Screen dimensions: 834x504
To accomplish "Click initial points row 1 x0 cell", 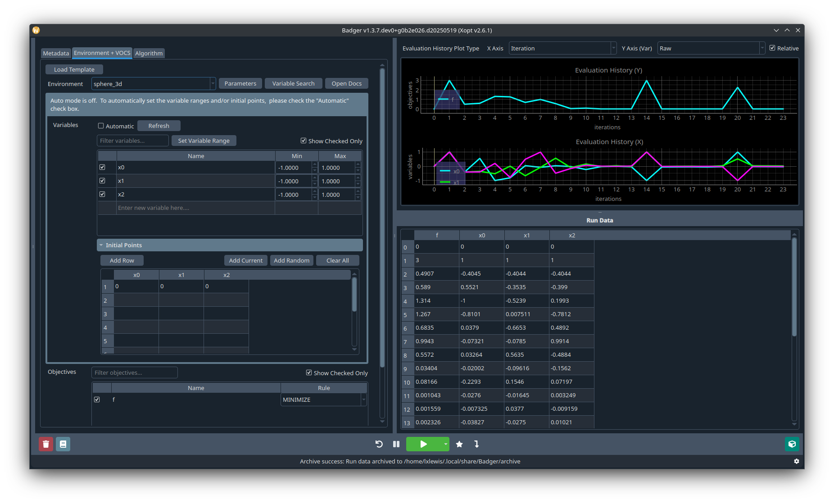I will pos(136,286).
